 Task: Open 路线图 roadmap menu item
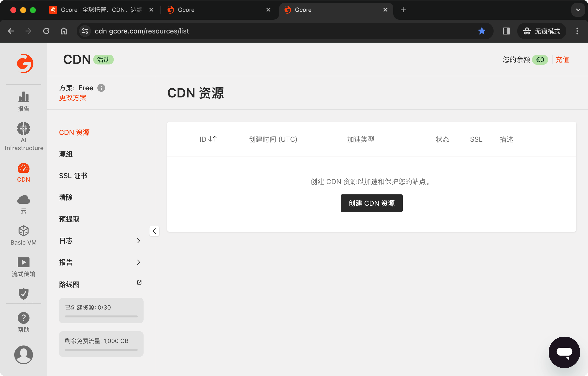coord(69,284)
